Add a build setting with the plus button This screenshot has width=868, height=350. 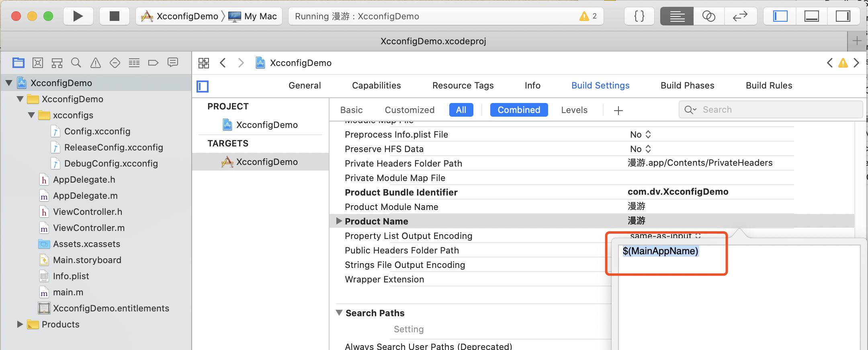[x=618, y=110]
